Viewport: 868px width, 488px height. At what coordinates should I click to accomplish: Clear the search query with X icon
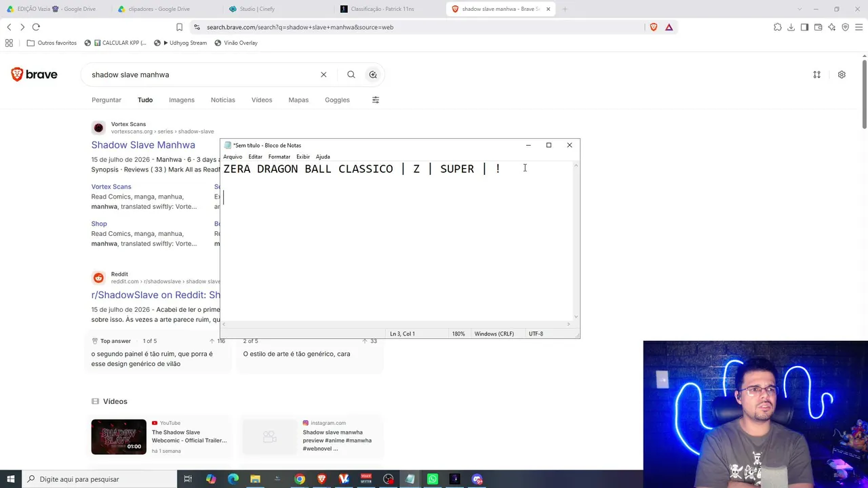click(323, 75)
